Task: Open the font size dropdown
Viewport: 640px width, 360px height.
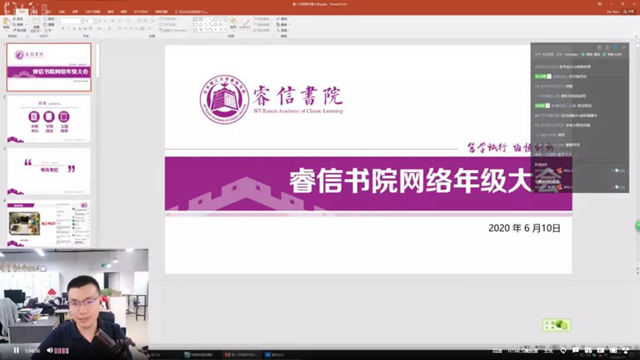Action: pyautogui.click(x=88, y=21)
